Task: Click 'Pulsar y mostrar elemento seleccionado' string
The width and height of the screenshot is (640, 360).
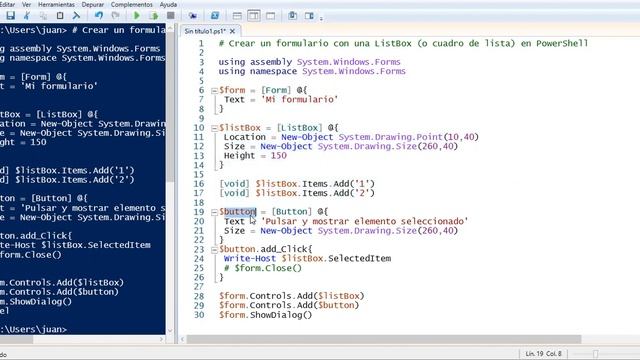Action: click(364, 221)
